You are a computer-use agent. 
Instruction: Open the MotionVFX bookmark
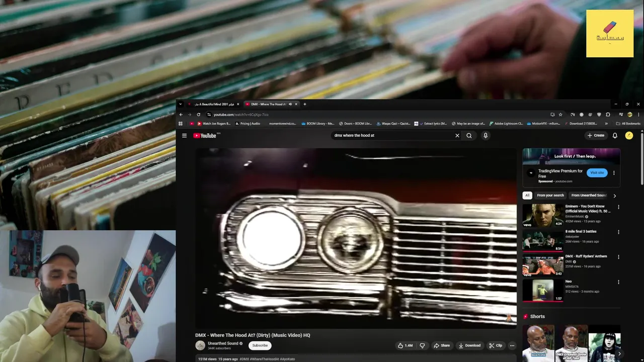pyautogui.click(x=543, y=123)
